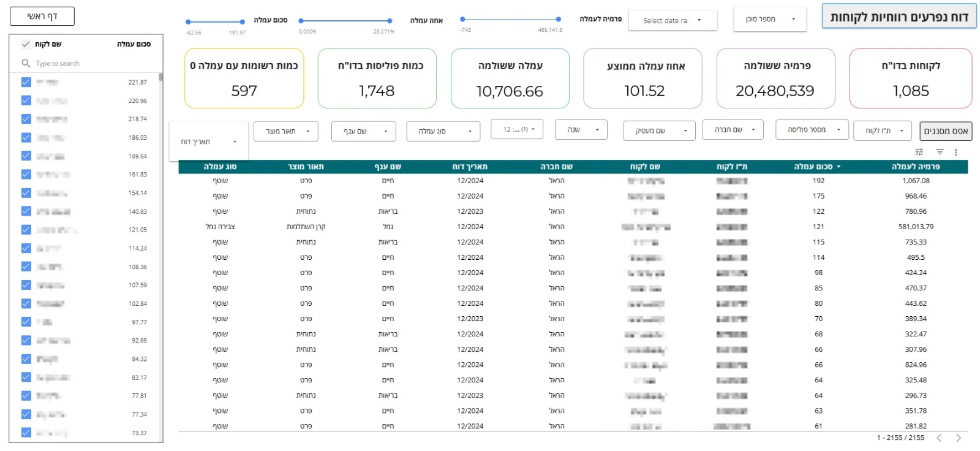Open the table chart settings sliders icon
Screen dimensions: 980x451
tap(919, 152)
